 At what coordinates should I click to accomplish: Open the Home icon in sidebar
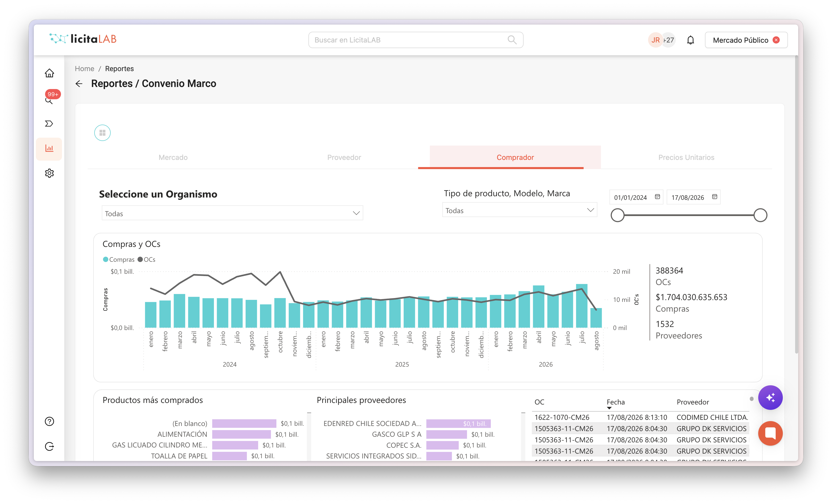(x=49, y=73)
